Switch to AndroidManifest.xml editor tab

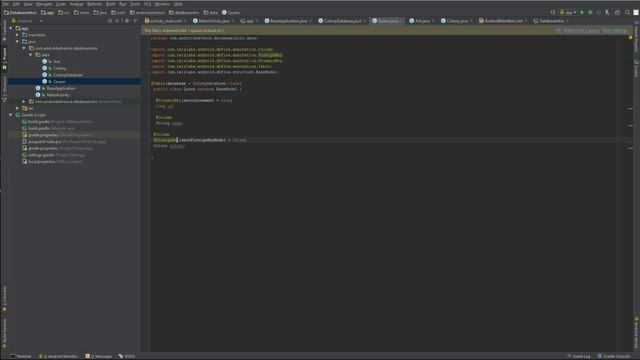(503, 21)
